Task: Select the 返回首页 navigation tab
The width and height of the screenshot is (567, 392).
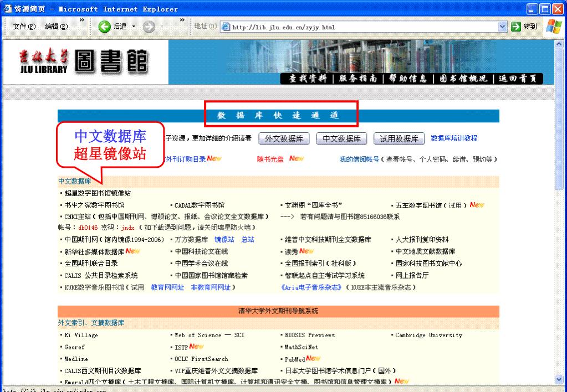Action: pos(518,79)
